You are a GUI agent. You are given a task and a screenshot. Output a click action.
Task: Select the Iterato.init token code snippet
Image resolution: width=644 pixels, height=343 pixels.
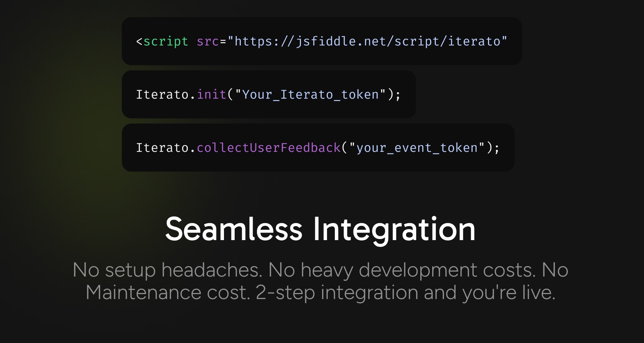click(269, 94)
